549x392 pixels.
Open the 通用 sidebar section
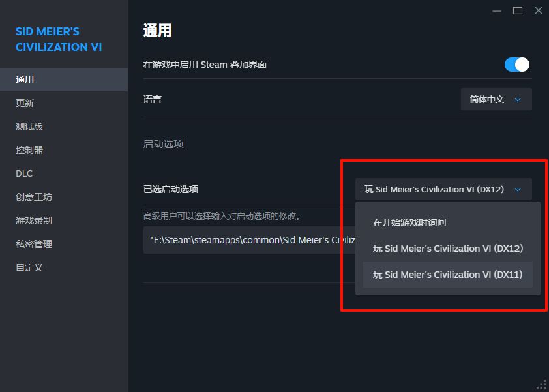point(64,80)
